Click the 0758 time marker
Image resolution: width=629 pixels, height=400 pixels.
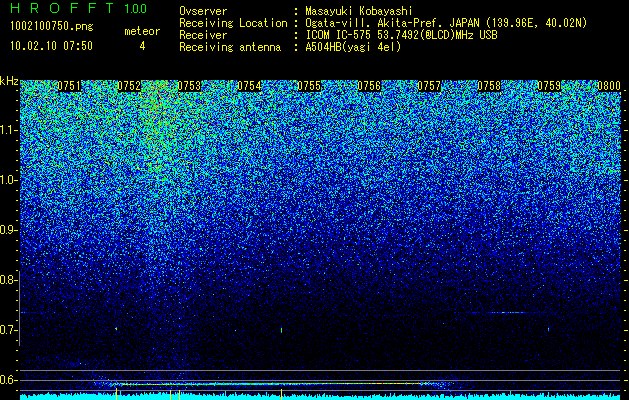point(489,86)
